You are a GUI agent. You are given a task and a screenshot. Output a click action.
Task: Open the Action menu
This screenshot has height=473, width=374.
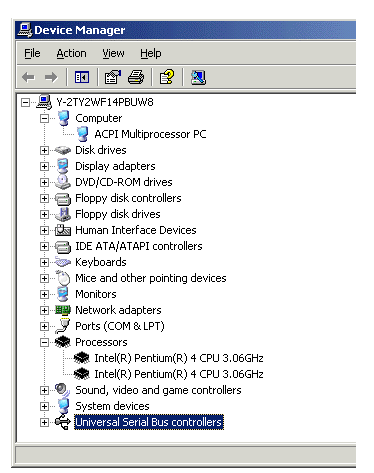[71, 53]
